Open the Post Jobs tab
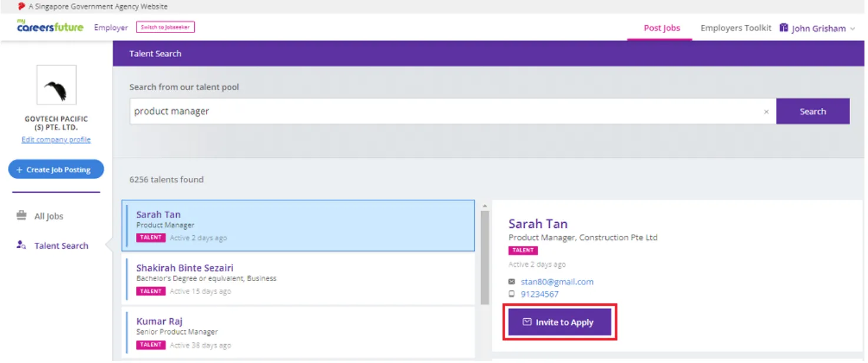This screenshot has width=868, height=363. pyautogui.click(x=662, y=28)
